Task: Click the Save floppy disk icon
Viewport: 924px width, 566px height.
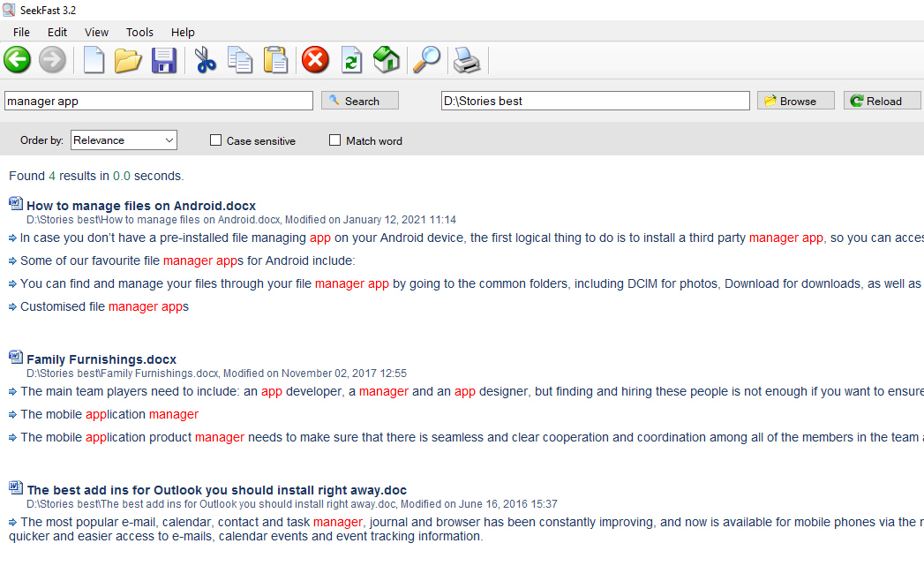Action: point(164,60)
